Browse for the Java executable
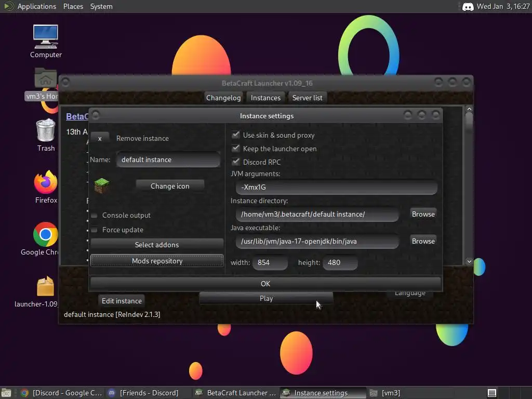 point(423,241)
